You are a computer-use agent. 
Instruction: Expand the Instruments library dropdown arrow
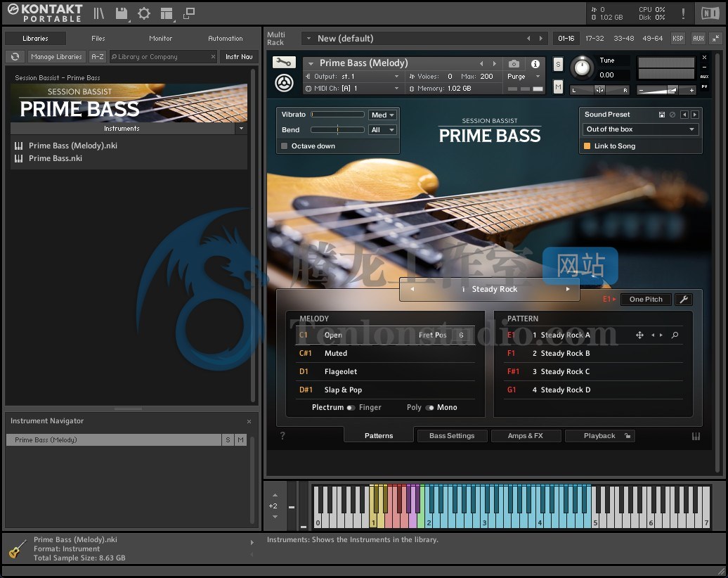point(241,128)
